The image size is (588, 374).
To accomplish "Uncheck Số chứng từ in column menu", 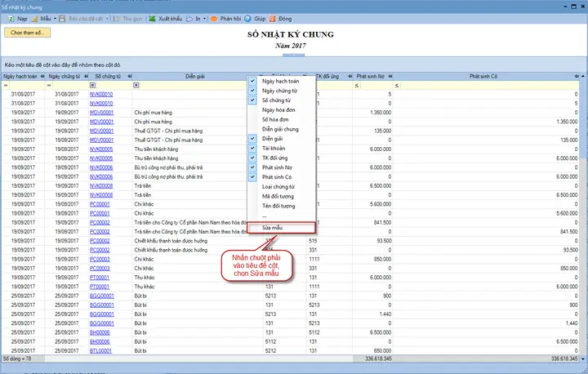I will click(x=252, y=100).
